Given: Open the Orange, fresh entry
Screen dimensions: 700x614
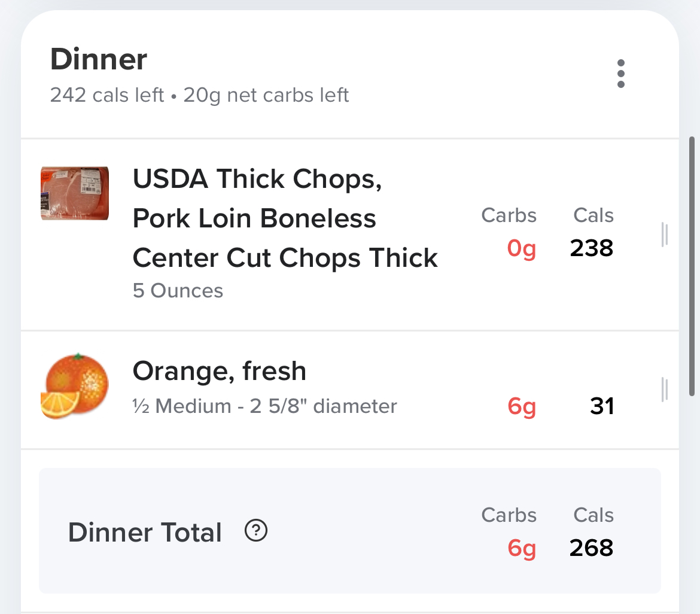Looking at the screenshot, I should pyautogui.click(x=219, y=371).
